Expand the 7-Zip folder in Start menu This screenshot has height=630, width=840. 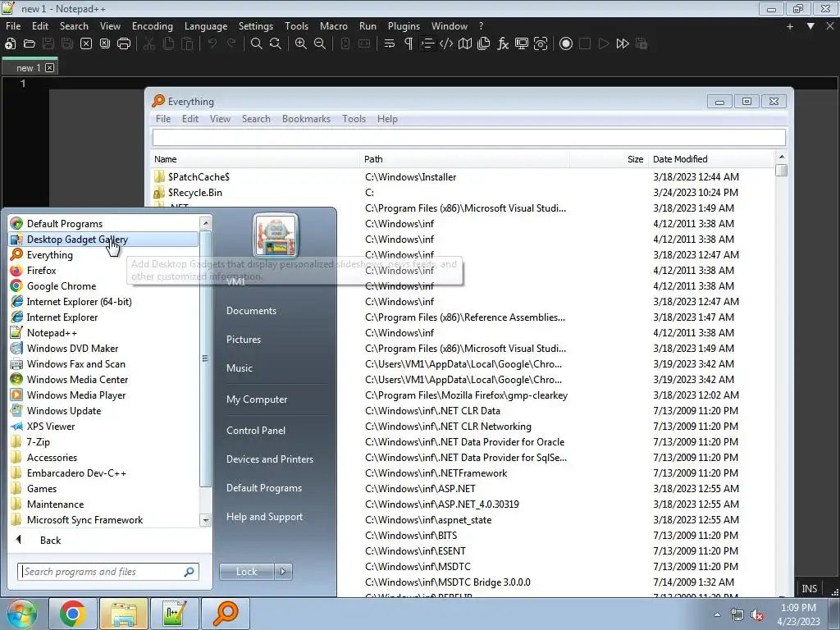[x=103, y=442]
